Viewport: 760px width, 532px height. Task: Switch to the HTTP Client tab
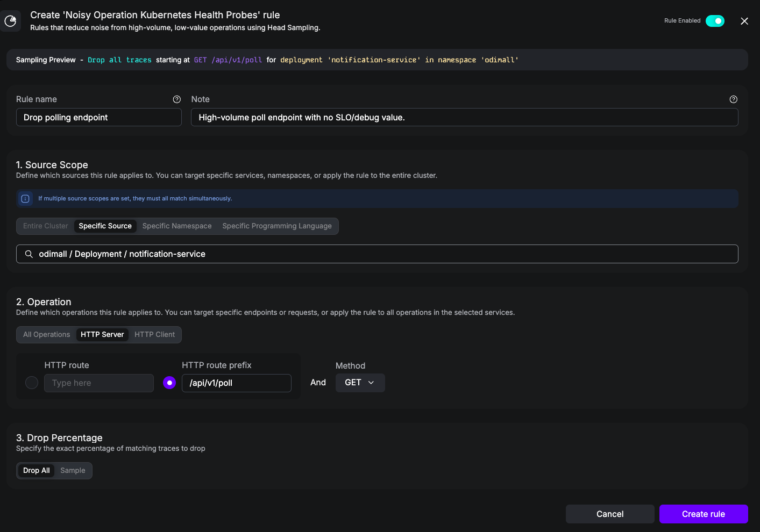(x=155, y=335)
